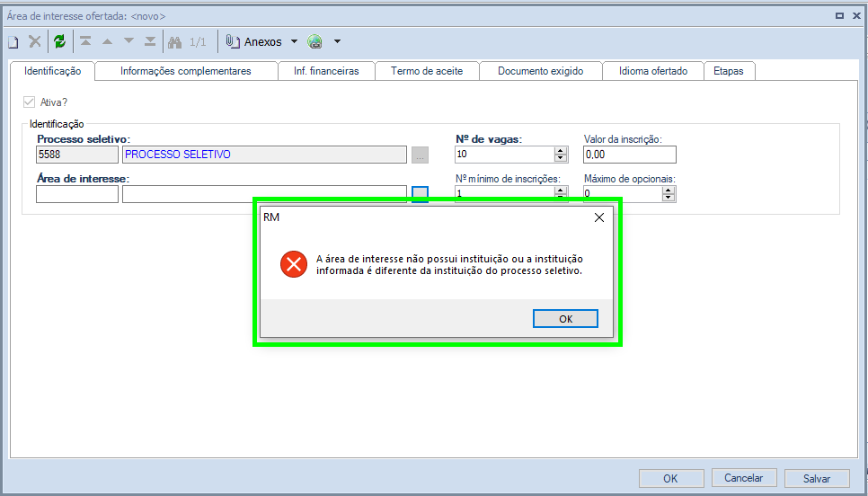Click Nº de vagas value field
The height and width of the screenshot is (496, 868).
coord(504,155)
